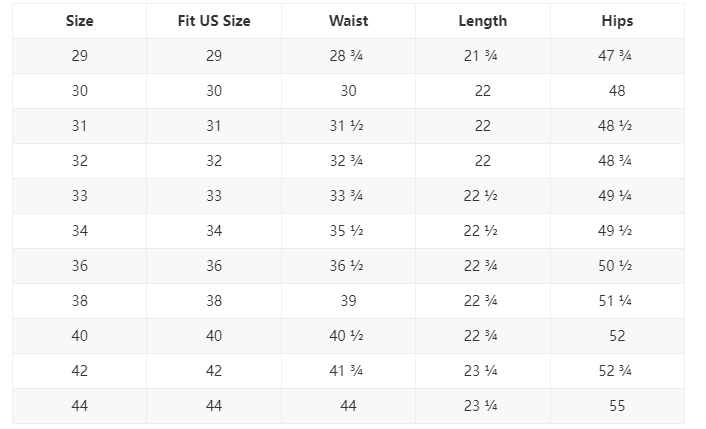Select the Length column header
Viewport: 706px width, 429px height.
click(x=482, y=21)
